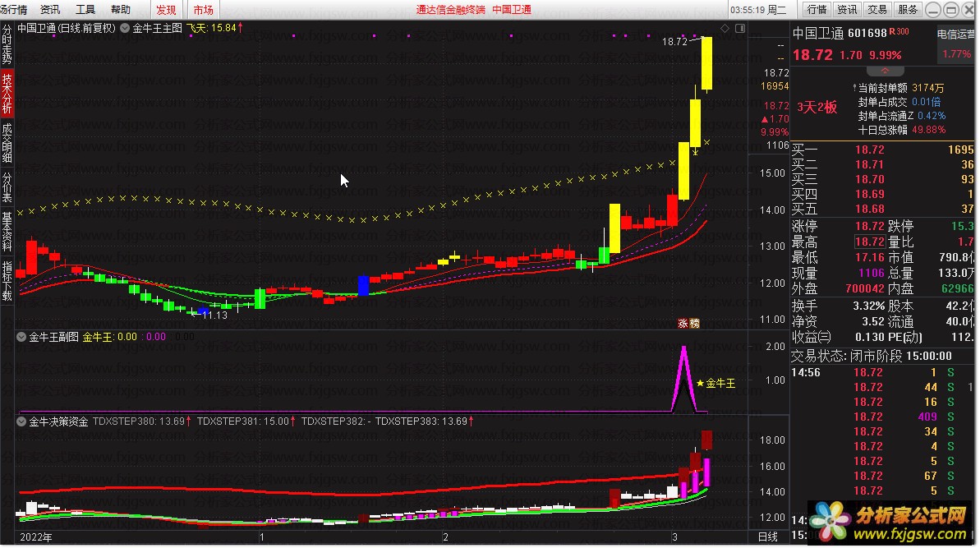Click the 行情 button at top right
Screen dimensions: 980x548
[x=817, y=9]
